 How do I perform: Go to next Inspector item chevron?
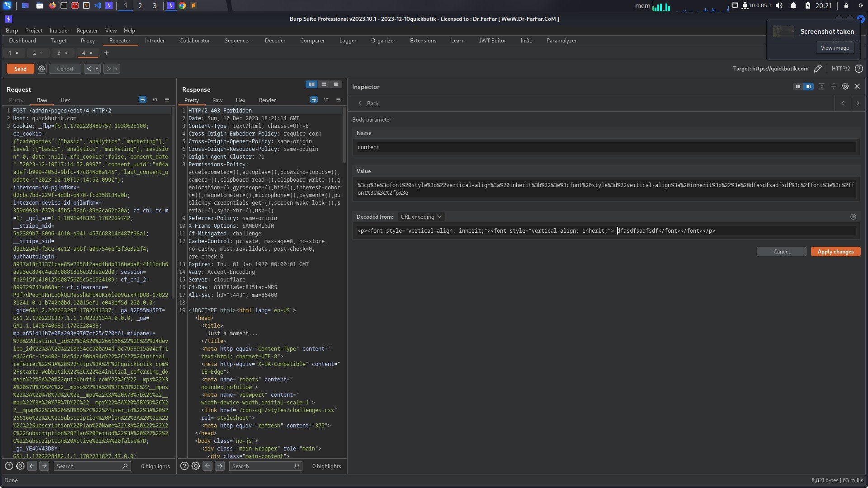858,103
